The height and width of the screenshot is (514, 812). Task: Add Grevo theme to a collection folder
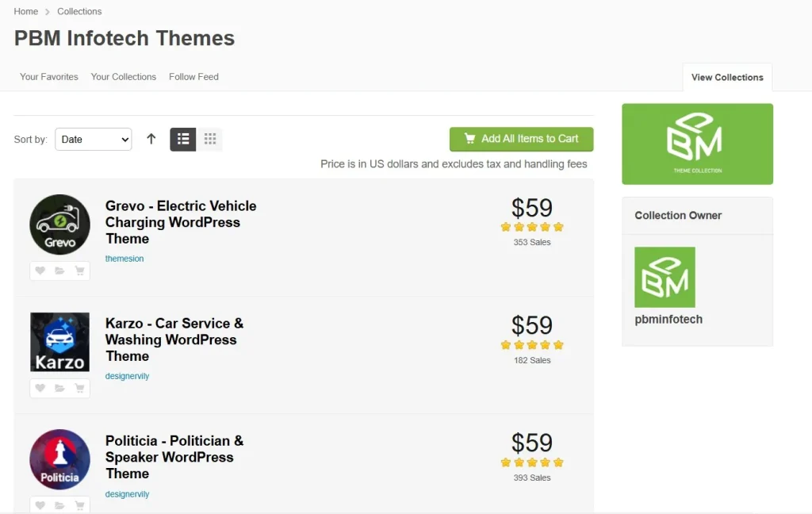(59, 270)
